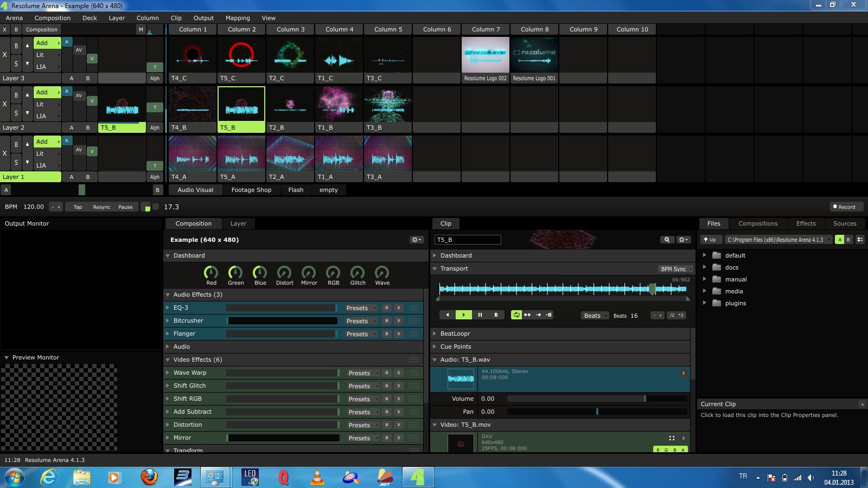Viewport: 868px width, 488px height.
Task: Open the Mapping menu
Action: click(x=238, y=18)
